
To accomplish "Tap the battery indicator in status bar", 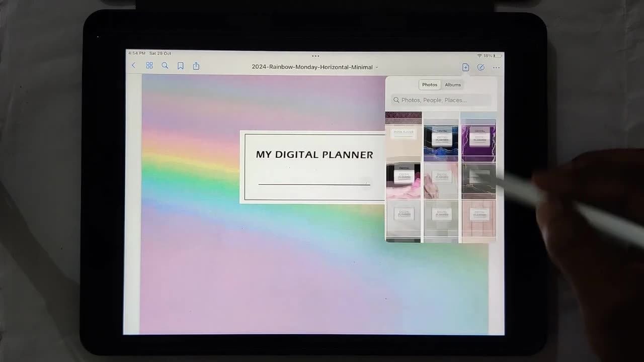I will [x=497, y=56].
